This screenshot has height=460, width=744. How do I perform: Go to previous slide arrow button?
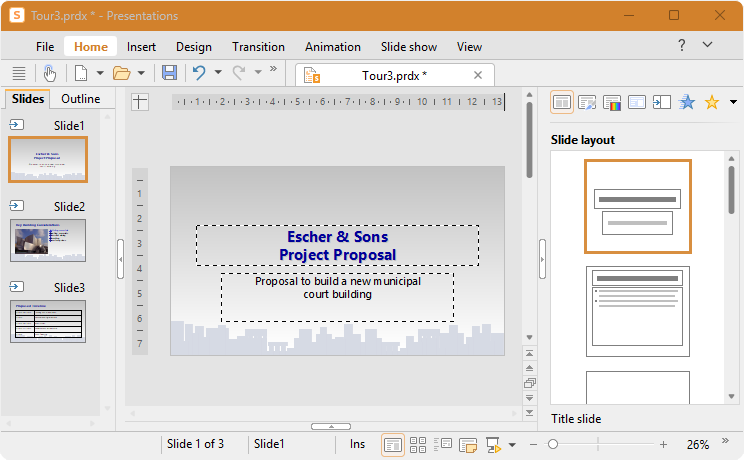point(530,368)
